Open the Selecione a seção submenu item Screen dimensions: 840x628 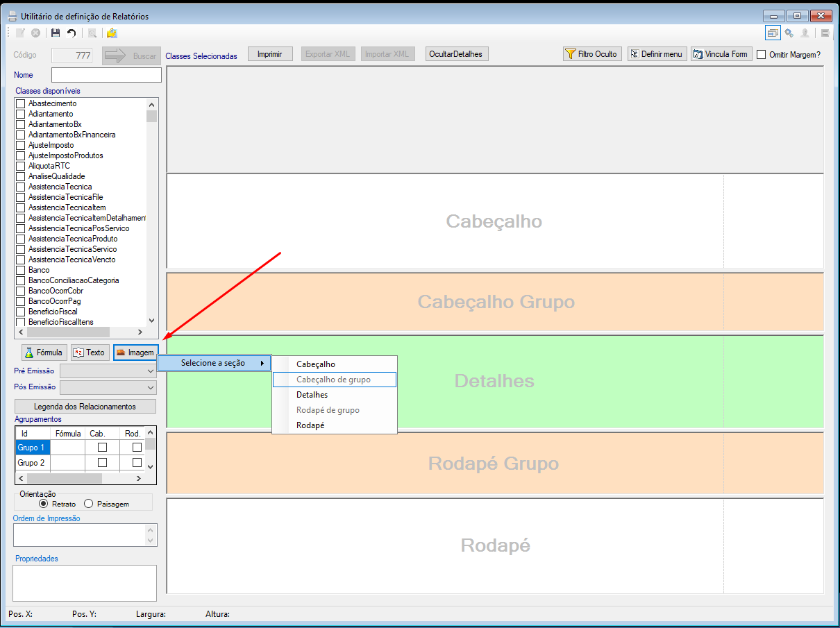coord(214,363)
